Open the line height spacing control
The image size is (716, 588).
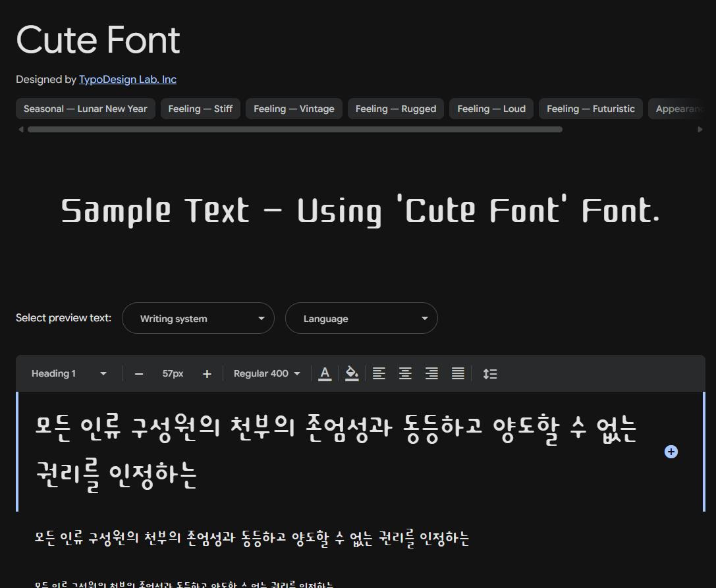tap(490, 374)
